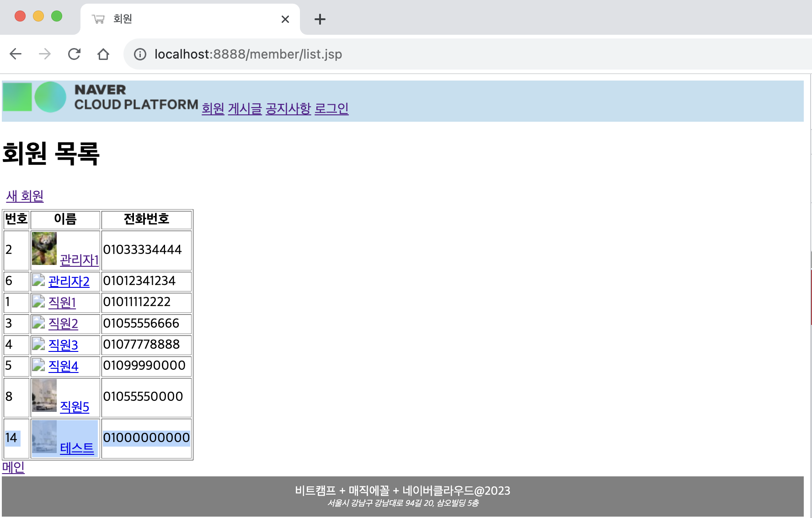Screen dimensions: 812x518
Task: Click phone number 01099990000
Action: tap(144, 365)
